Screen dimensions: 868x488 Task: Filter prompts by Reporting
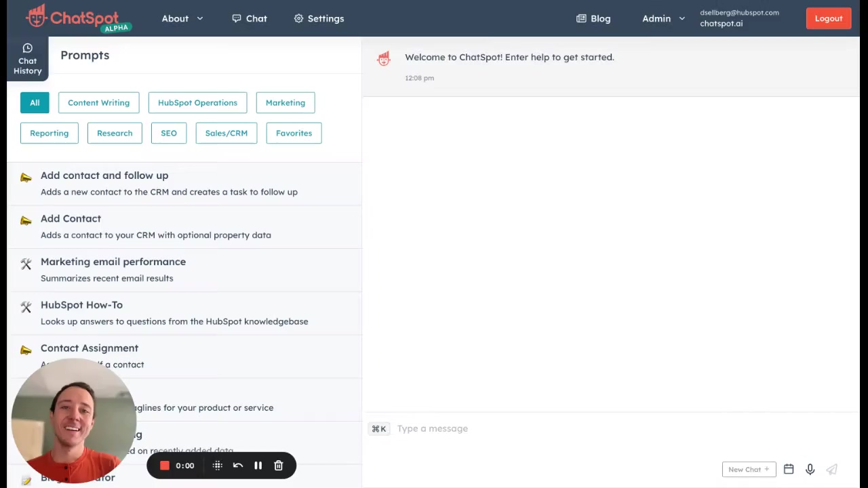[x=49, y=133]
